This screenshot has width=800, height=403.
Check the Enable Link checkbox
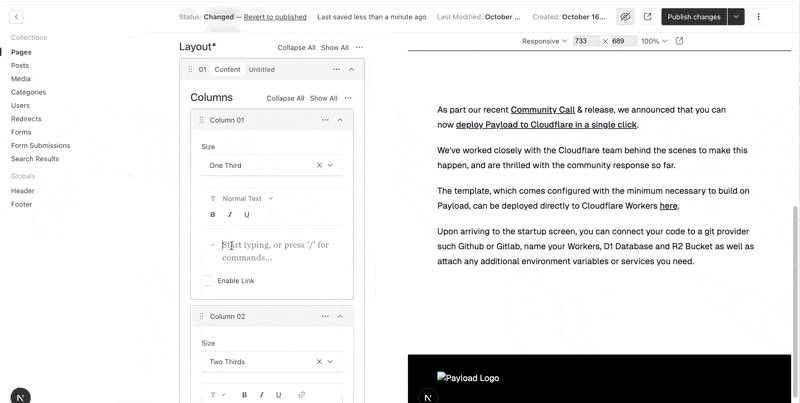pos(208,281)
